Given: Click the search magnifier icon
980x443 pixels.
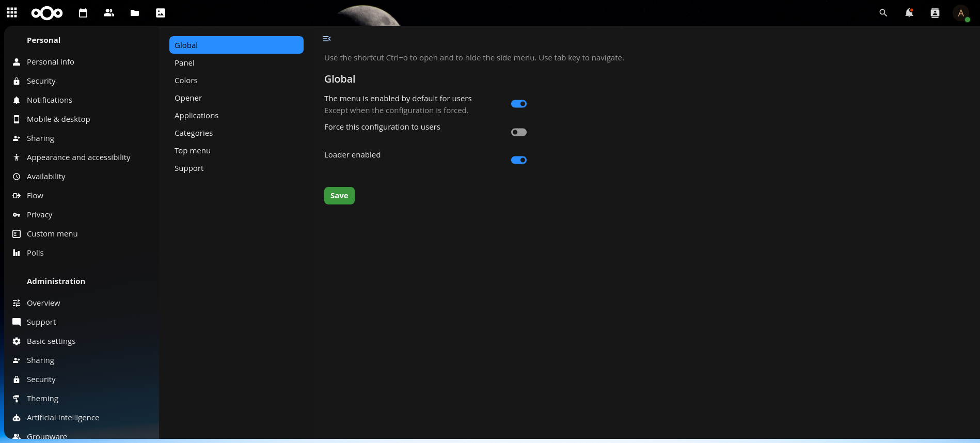Looking at the screenshot, I should [883, 13].
